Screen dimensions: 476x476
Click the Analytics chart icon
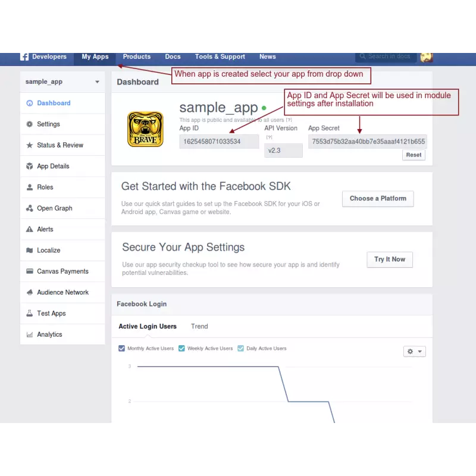(x=29, y=334)
